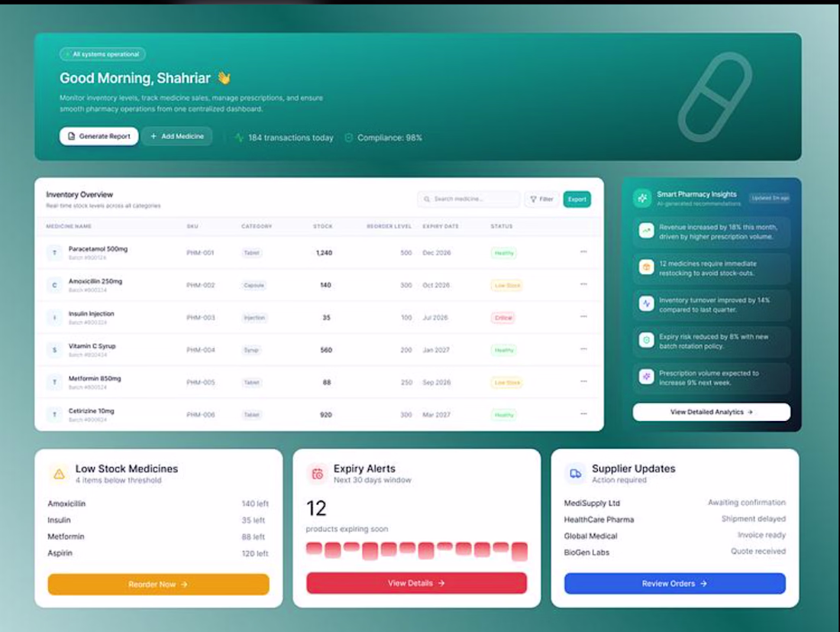Select SKU PHM-003 cell
This screenshot has width=840, height=632.
201,318
